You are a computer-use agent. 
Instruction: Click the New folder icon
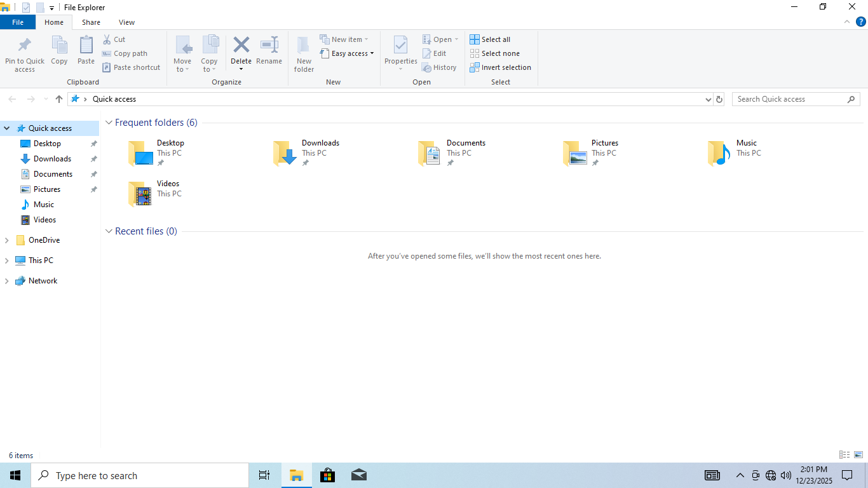click(304, 46)
